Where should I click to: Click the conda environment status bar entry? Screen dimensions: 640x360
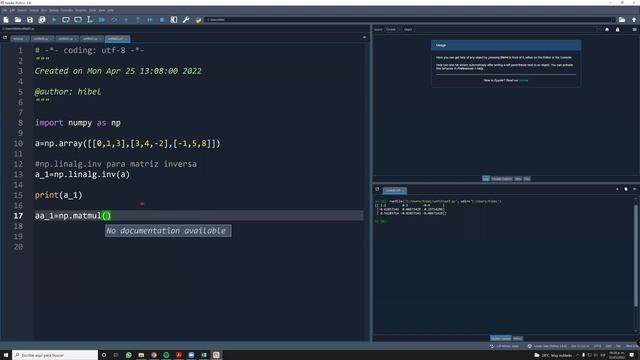(x=547, y=346)
